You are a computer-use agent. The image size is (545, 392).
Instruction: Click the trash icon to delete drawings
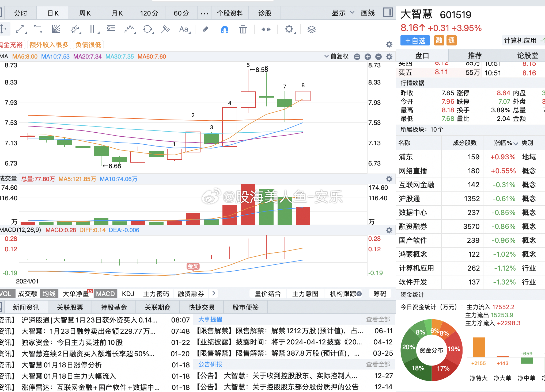click(243, 29)
